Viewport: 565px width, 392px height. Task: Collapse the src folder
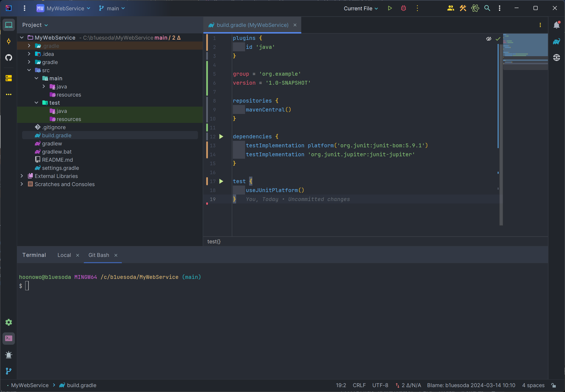point(29,70)
